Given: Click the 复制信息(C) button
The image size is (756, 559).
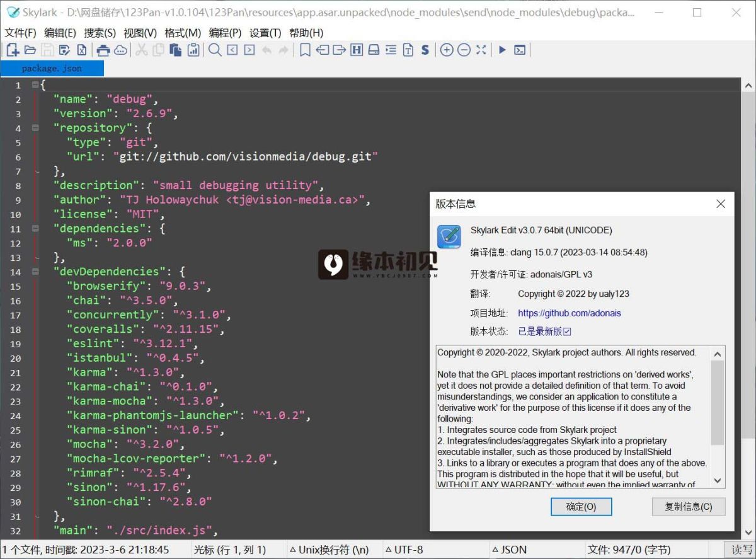Looking at the screenshot, I should [689, 507].
